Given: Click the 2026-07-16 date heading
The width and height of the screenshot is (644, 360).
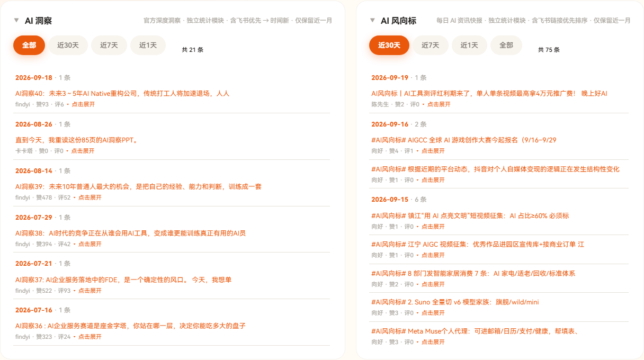Looking at the screenshot, I should point(34,310).
